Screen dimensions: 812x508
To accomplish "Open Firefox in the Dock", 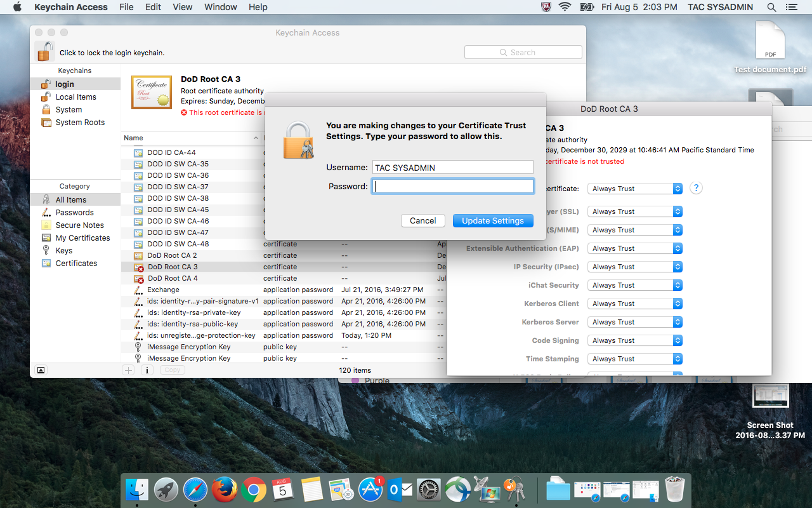I will click(225, 490).
